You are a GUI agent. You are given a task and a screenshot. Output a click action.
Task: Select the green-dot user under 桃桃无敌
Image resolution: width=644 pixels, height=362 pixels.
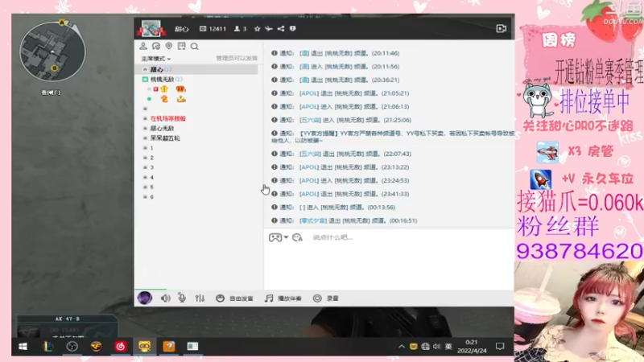[167, 99]
